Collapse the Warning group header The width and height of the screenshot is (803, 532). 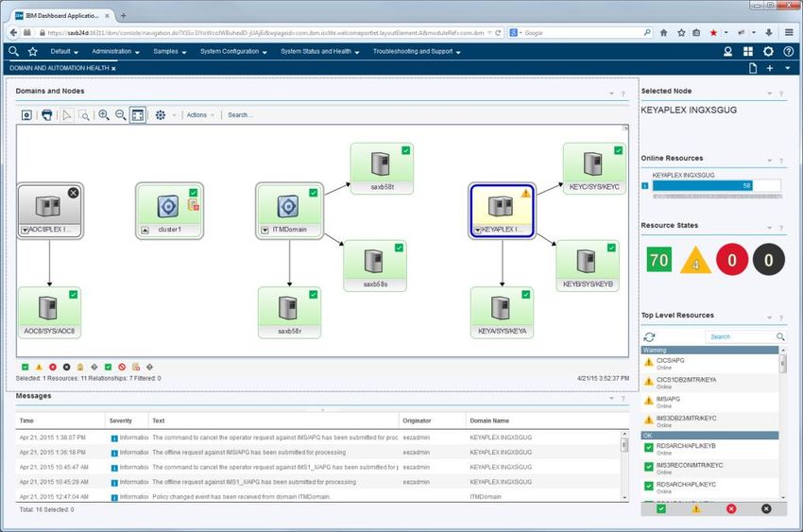[709, 351]
